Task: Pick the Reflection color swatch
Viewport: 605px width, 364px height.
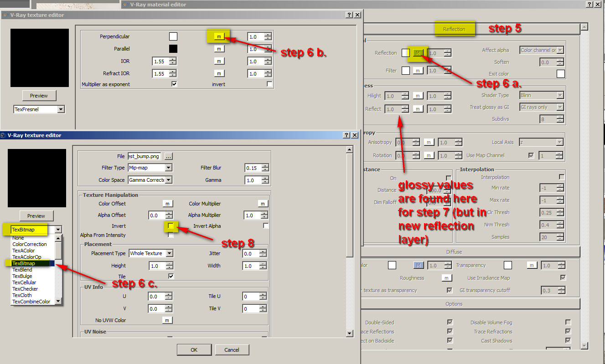Action: coord(406,53)
